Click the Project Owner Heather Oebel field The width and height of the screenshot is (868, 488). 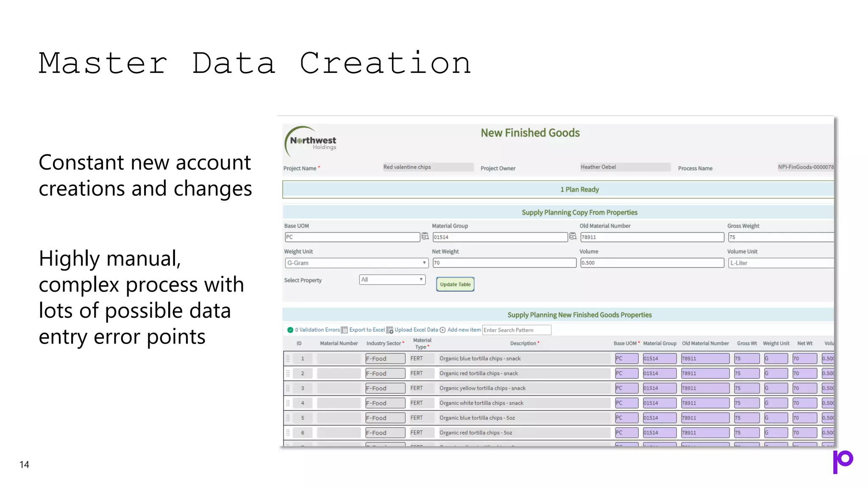[x=625, y=167]
